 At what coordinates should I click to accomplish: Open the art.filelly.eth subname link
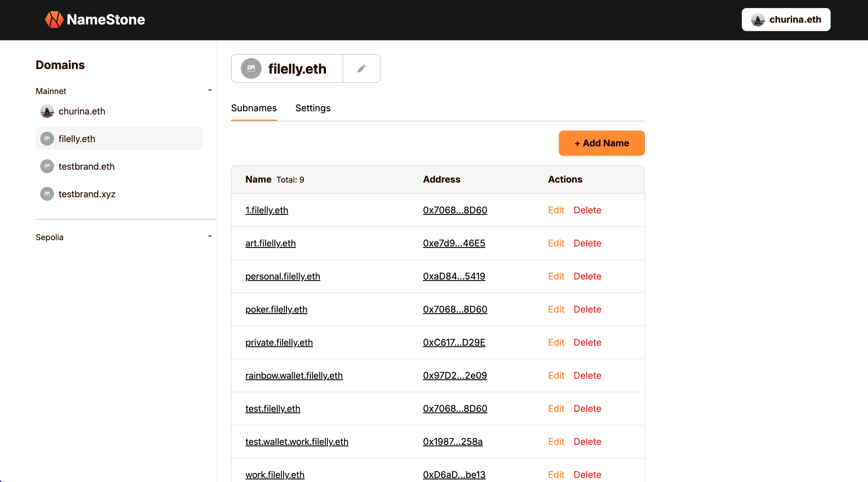click(x=270, y=243)
